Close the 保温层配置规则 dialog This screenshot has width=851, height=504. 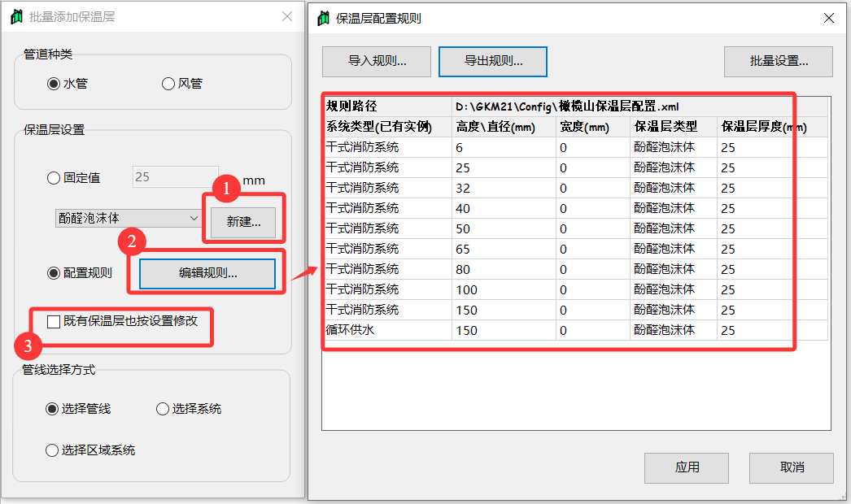829,19
